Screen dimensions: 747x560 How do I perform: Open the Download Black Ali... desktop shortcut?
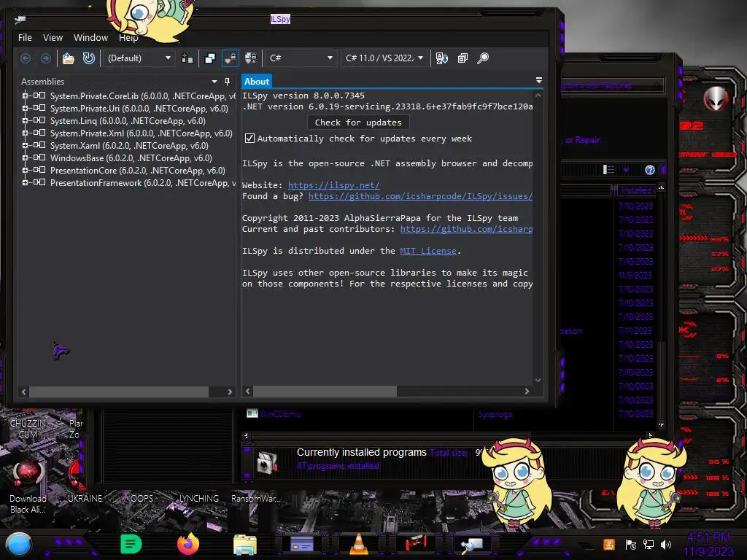(28, 486)
